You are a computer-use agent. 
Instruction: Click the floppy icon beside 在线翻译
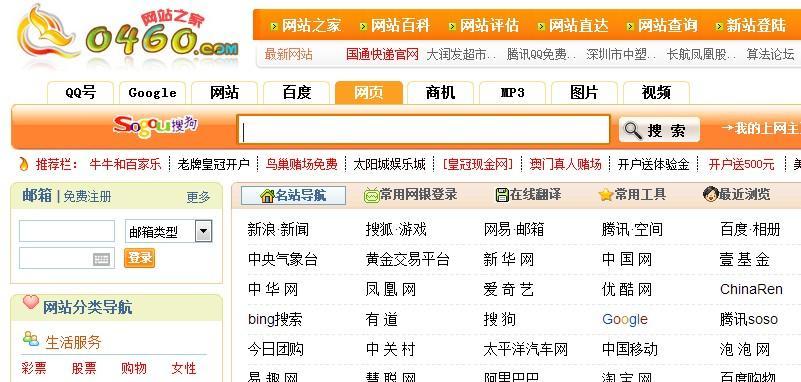tap(502, 195)
